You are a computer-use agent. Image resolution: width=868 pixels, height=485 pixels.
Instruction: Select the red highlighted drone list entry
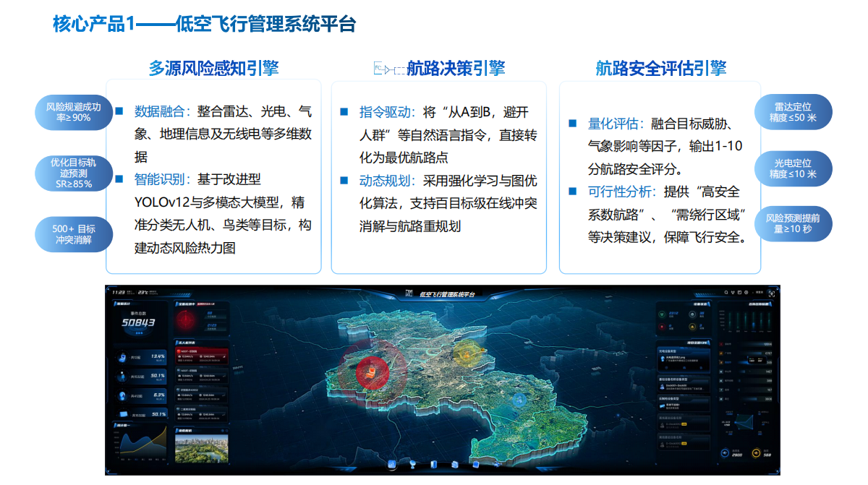202,356
